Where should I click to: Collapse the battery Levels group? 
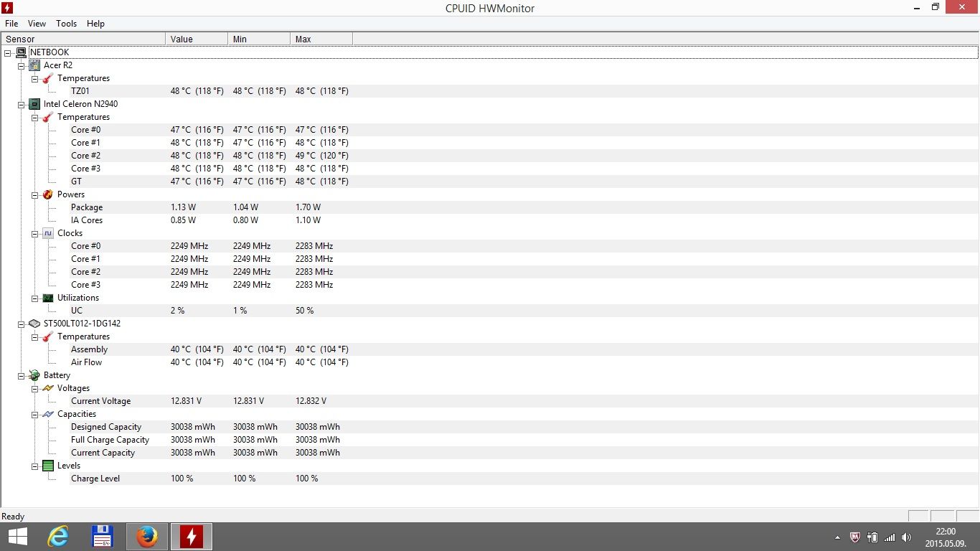click(x=34, y=466)
